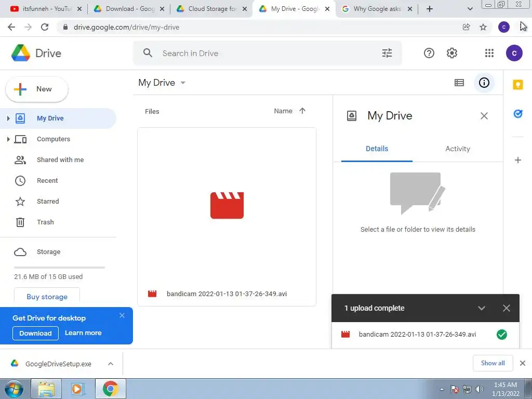532x399 pixels.
Task: Expand the My Drive tree arrow
Action: [8, 118]
